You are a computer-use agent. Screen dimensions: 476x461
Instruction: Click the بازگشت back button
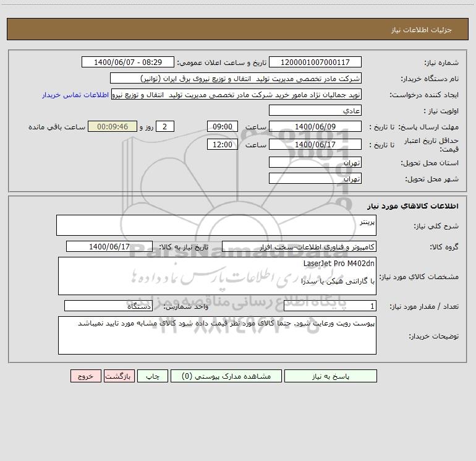[119, 376]
